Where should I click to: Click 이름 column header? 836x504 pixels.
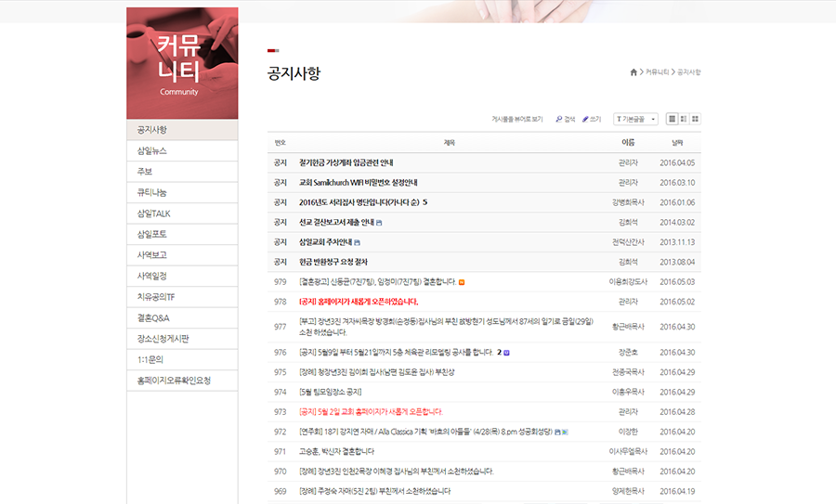[628, 143]
